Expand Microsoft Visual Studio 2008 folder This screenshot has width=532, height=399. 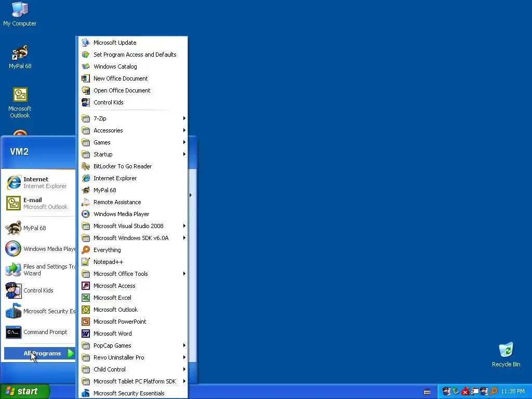[x=132, y=226]
